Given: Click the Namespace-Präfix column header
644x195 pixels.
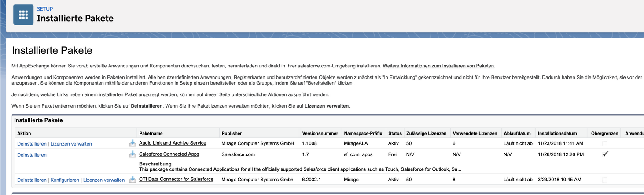Looking at the screenshot, I should pos(364,133).
